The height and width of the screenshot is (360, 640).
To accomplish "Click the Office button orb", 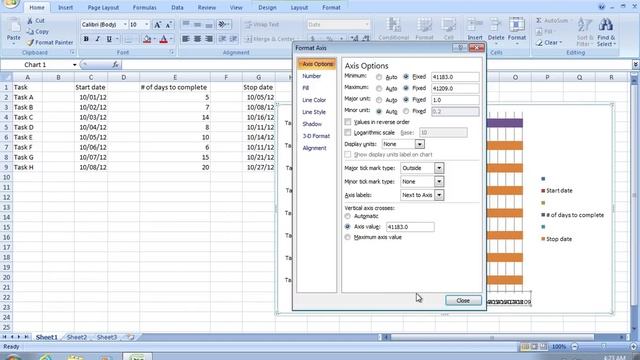I will 10,3.
